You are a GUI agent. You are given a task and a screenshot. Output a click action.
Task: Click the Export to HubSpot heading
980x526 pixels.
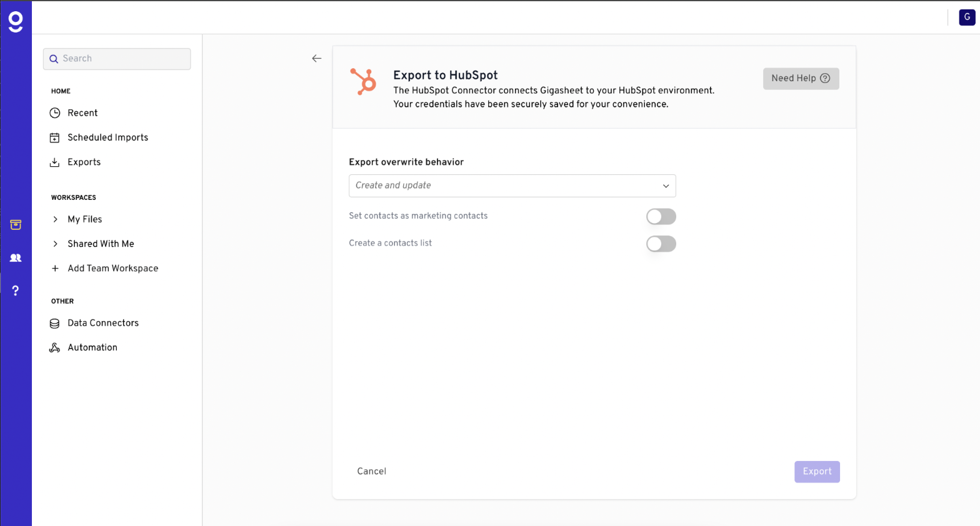446,75
